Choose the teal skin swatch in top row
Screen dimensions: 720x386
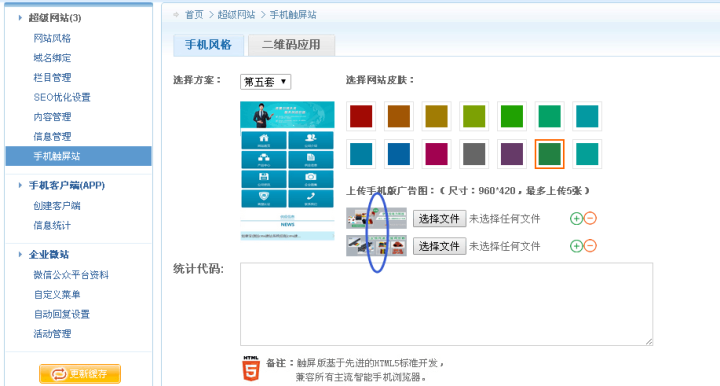587,116
